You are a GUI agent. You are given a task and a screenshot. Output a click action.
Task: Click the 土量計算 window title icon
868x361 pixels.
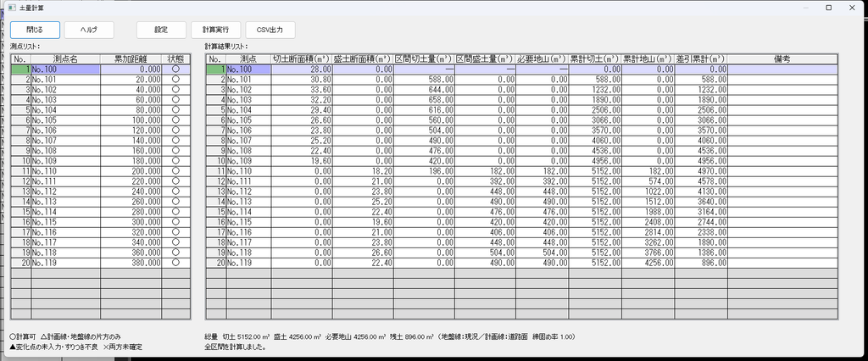(12, 8)
